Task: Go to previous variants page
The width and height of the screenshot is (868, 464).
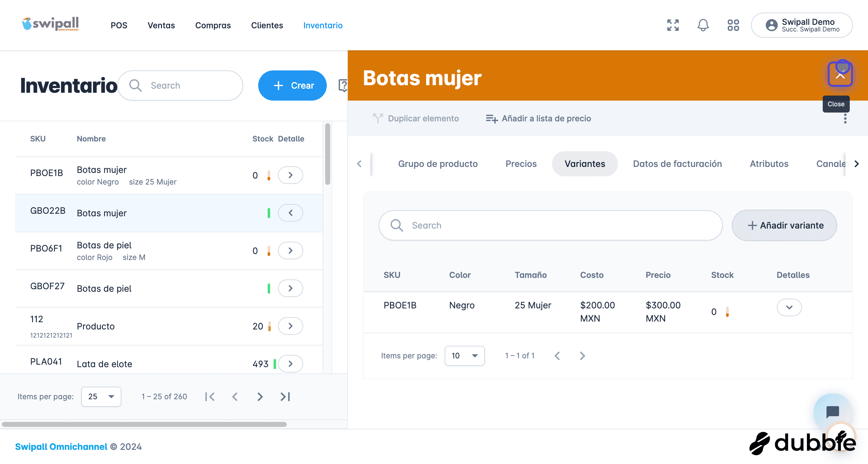Action: tap(557, 356)
